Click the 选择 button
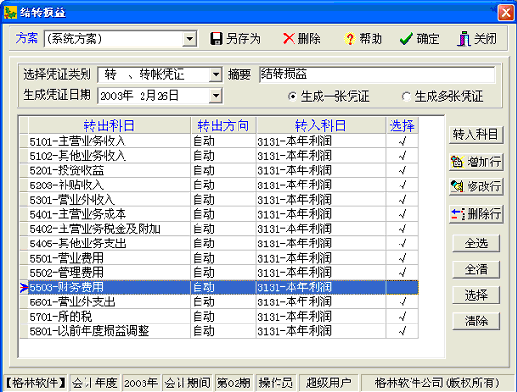This screenshot has height=392, width=517. point(476,295)
